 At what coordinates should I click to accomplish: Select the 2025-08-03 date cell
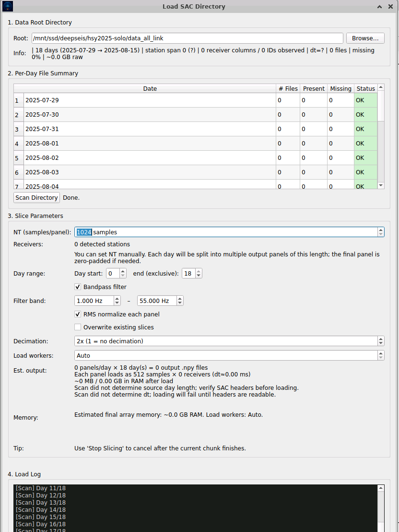point(150,172)
